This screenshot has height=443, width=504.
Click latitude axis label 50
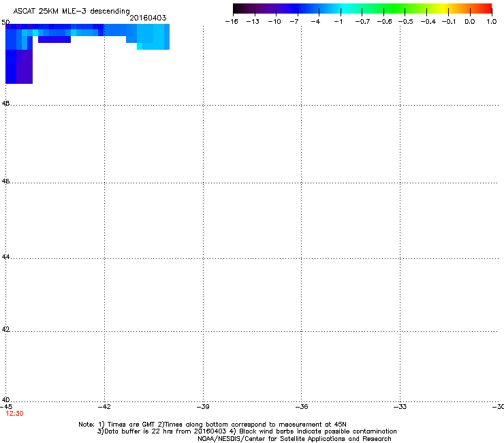[x=5, y=22]
